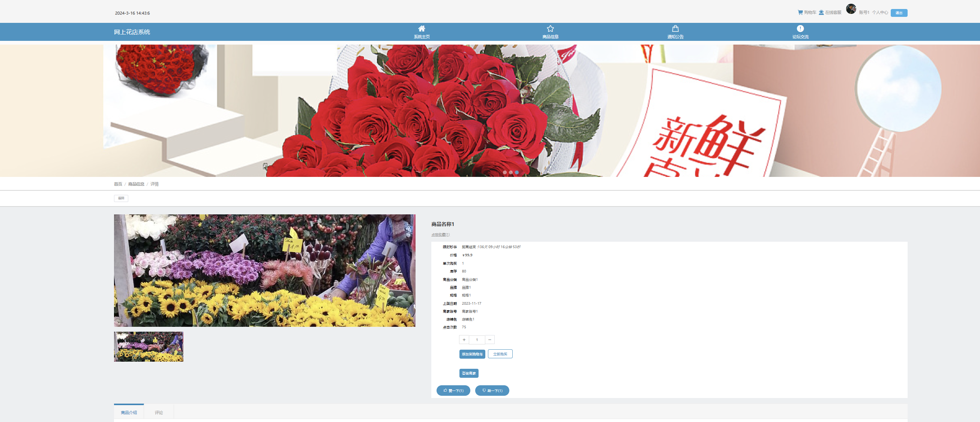Viewport: 980px width, 422px height.
Task: Open the shopping cart (购物车) icon
Action: pos(800,12)
